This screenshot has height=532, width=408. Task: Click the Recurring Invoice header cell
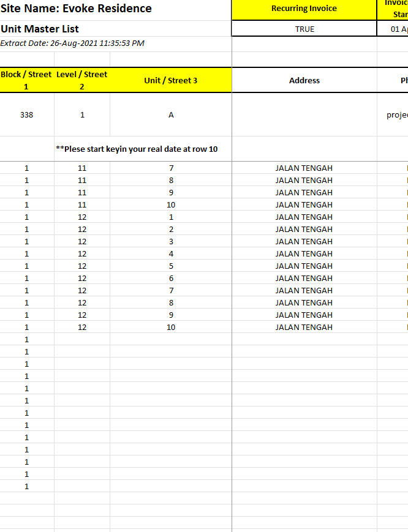pos(304,9)
